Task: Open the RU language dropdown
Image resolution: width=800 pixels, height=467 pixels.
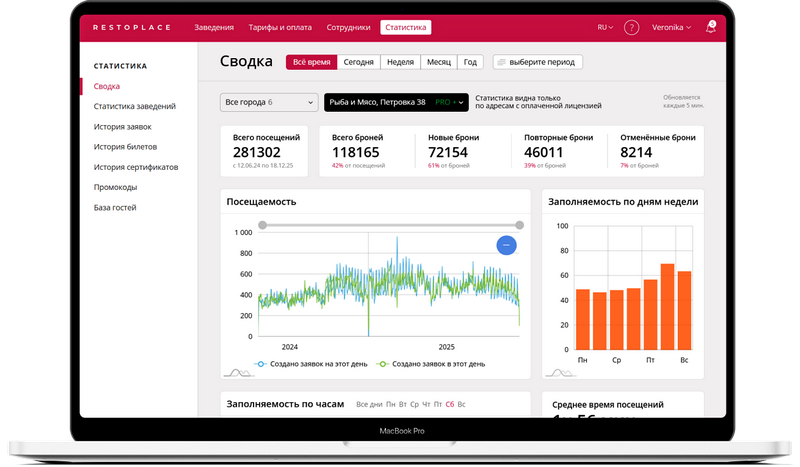Action: tap(605, 28)
